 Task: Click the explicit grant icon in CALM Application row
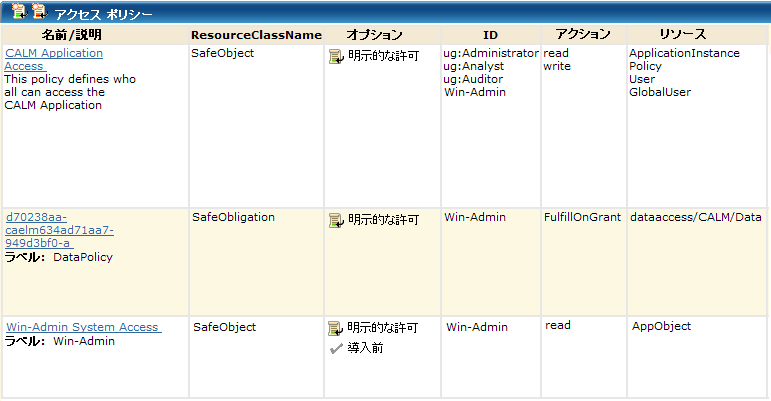click(336, 56)
